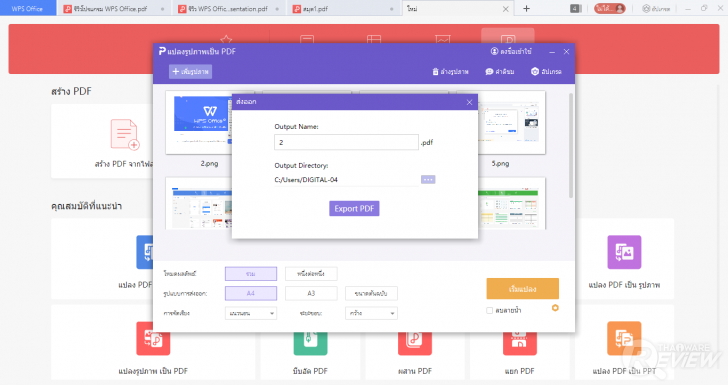The width and height of the screenshot is (728, 385).
Task: Click the create PDF from file icon
Action: (x=124, y=135)
